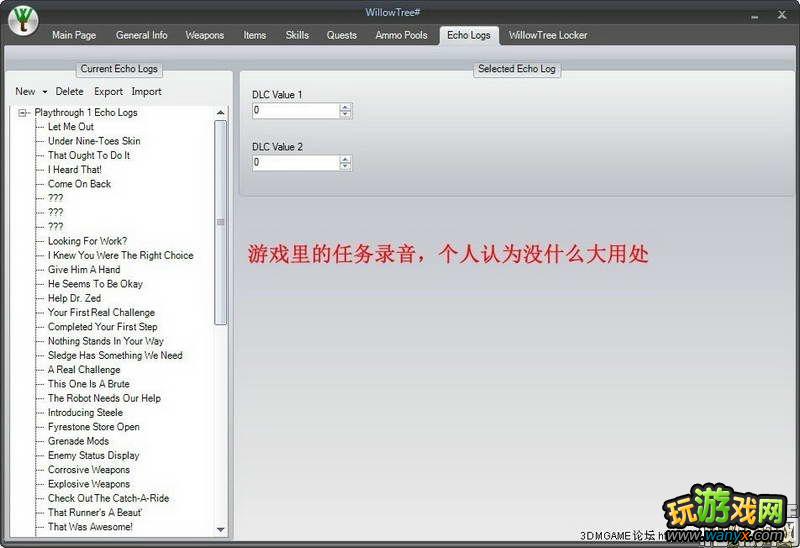
Task: Select Help Dr. Zed log
Action: coord(74,298)
